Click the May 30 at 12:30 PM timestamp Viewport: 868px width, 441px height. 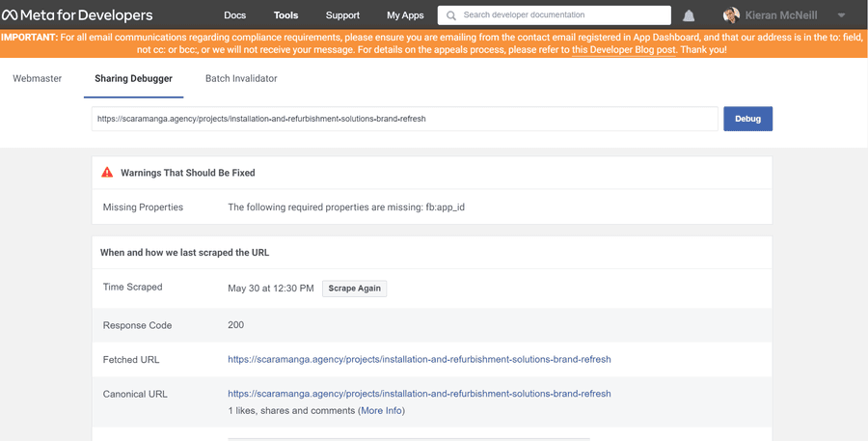[271, 289]
